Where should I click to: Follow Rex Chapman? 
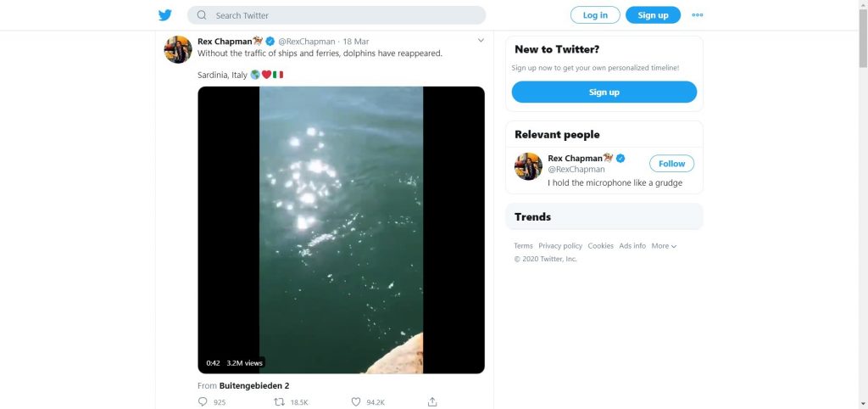[671, 164]
